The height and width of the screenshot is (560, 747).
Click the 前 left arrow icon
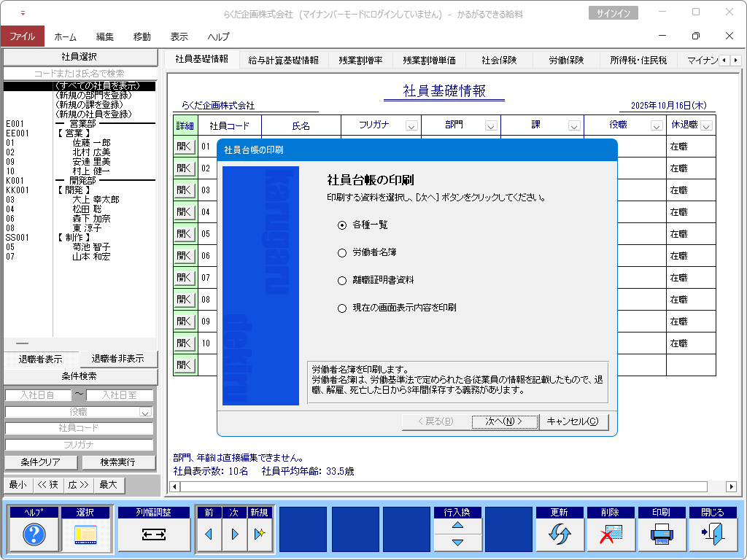[209, 535]
